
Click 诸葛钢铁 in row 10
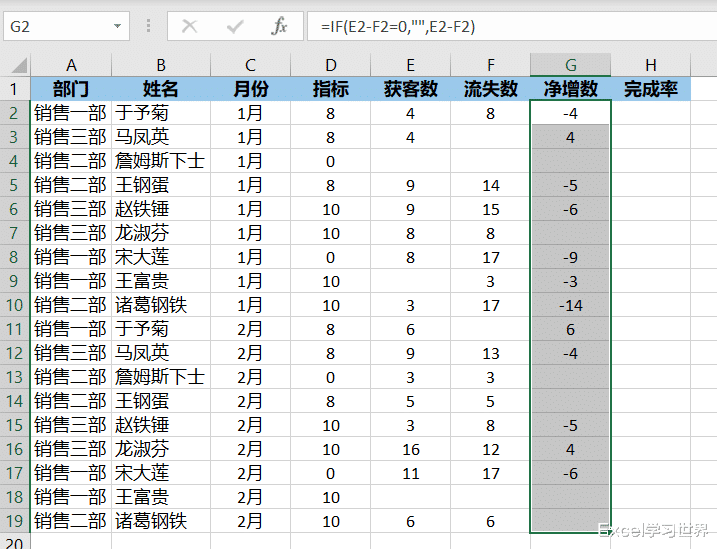point(151,305)
